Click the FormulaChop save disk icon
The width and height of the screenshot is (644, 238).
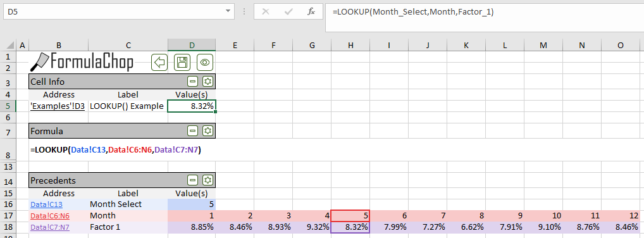pyautogui.click(x=182, y=63)
